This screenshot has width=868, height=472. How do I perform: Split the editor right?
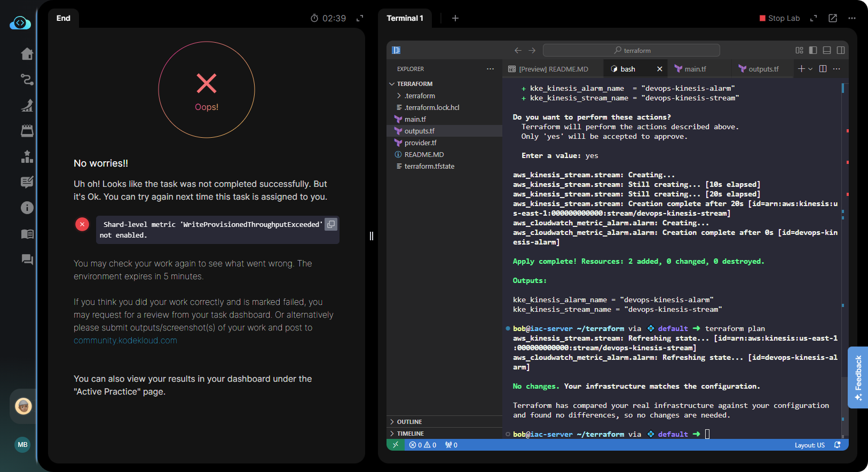point(823,69)
